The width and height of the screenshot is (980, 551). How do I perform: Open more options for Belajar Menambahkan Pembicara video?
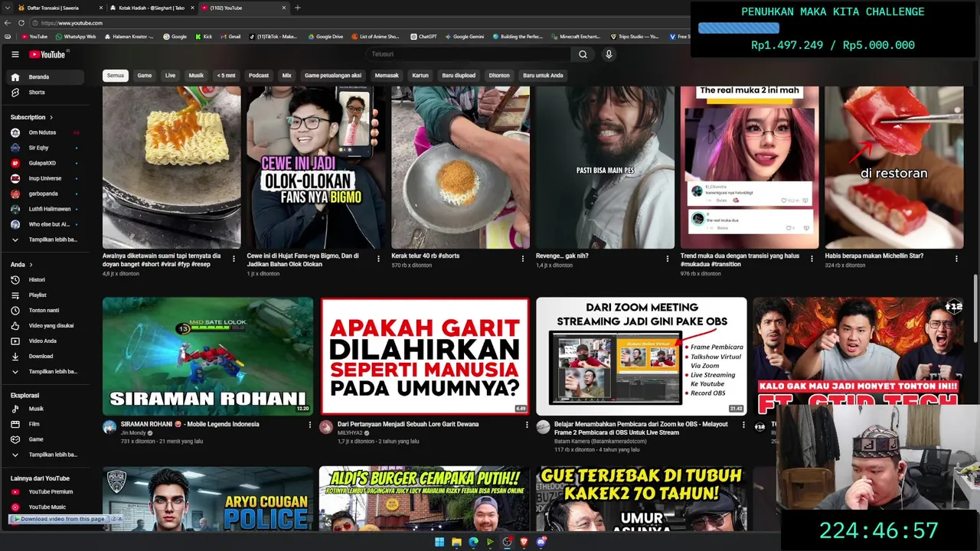743,425
